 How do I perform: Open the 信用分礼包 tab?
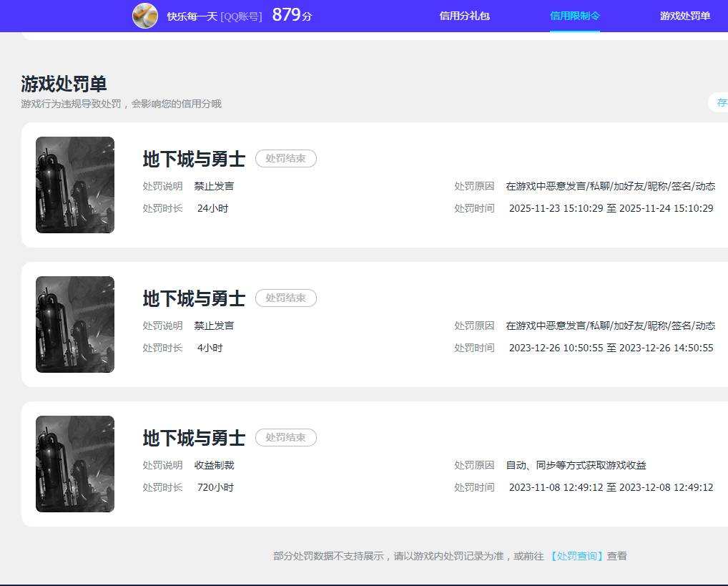[464, 16]
